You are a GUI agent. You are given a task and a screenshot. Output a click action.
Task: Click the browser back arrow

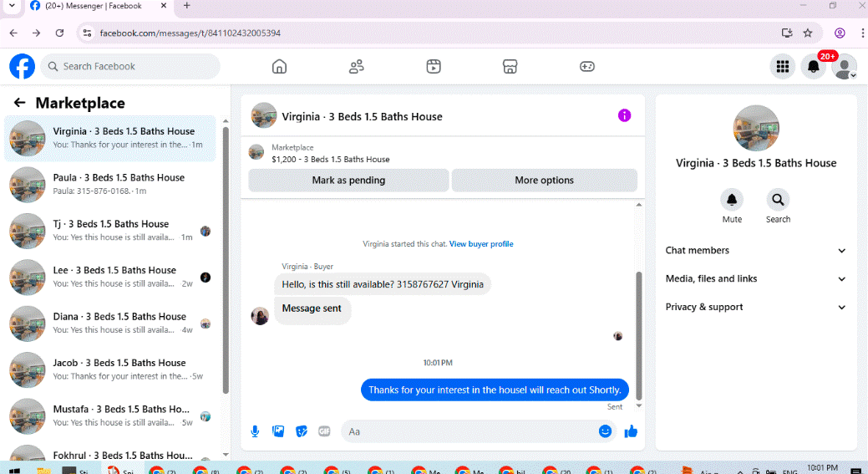13,33
